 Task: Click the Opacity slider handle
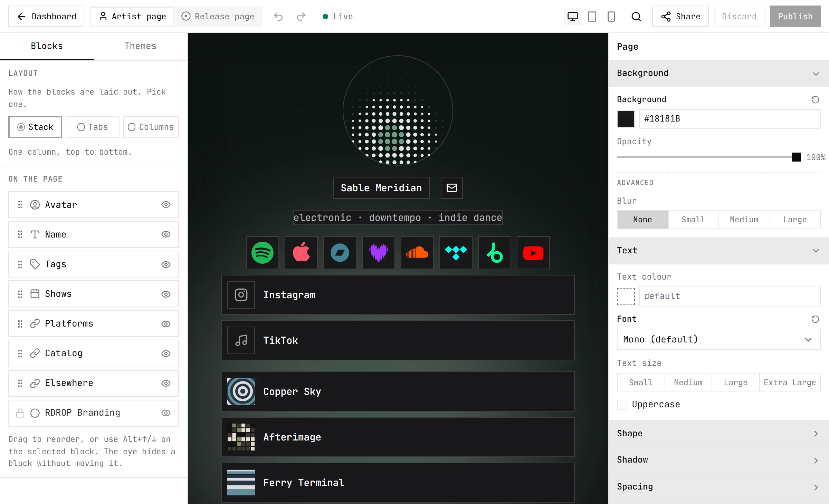pyautogui.click(x=796, y=157)
